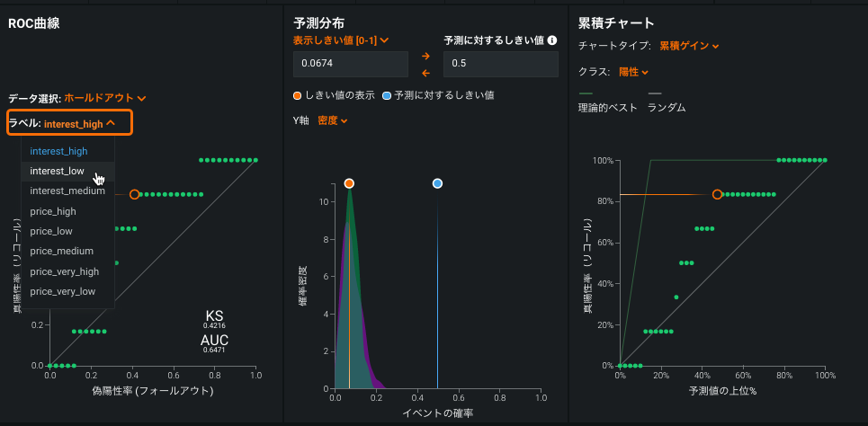Click the blue threshold handle on the distribution chart
This screenshot has height=426, width=868.
click(x=437, y=183)
